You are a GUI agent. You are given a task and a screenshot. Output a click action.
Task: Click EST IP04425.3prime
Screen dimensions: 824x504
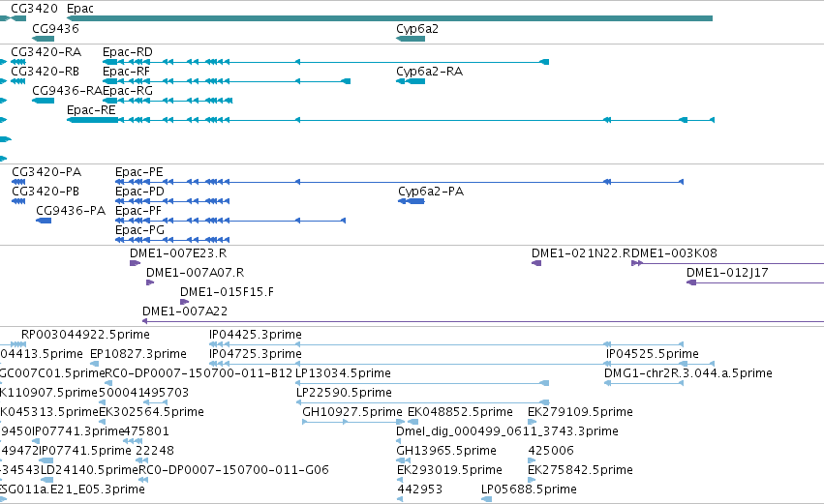pos(446,344)
